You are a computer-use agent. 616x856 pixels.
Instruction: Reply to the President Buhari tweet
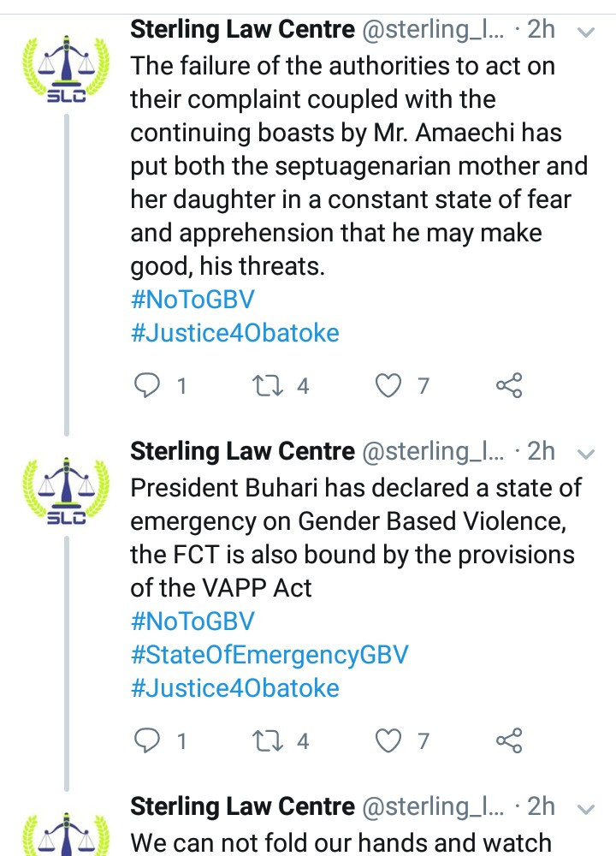point(147,740)
